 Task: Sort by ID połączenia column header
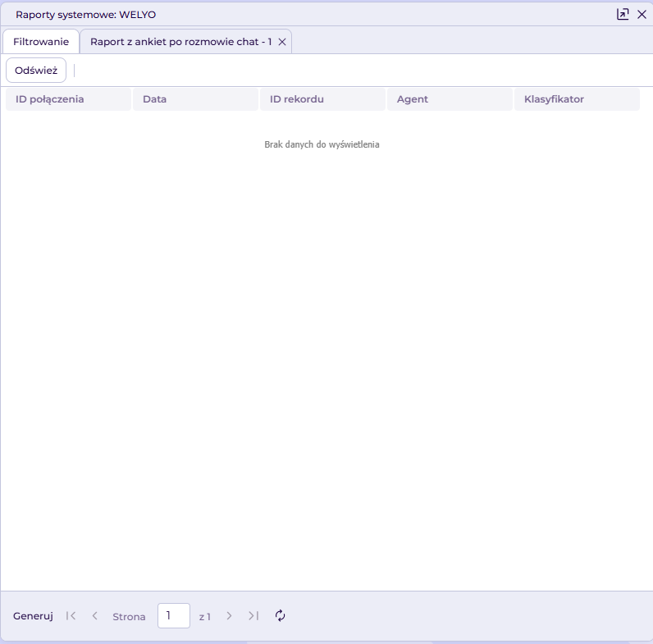(68, 99)
